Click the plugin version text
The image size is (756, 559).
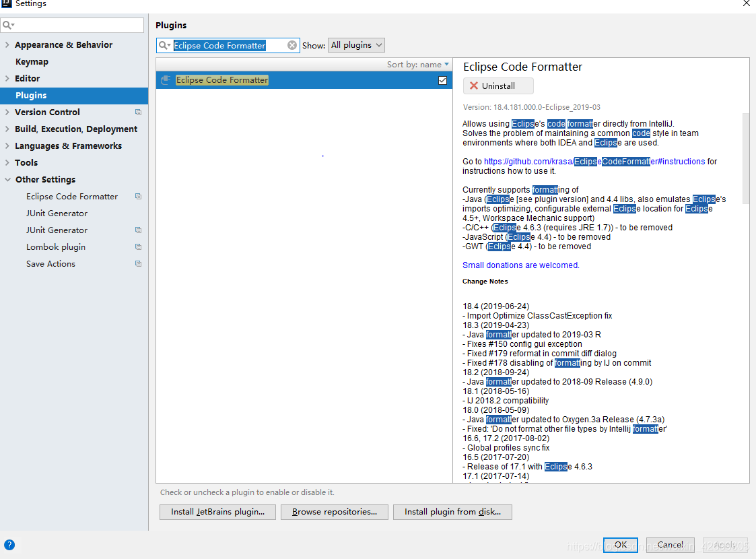(531, 108)
